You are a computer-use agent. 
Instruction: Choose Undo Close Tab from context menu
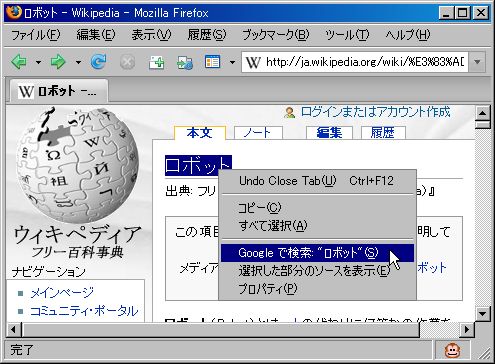[318, 181]
